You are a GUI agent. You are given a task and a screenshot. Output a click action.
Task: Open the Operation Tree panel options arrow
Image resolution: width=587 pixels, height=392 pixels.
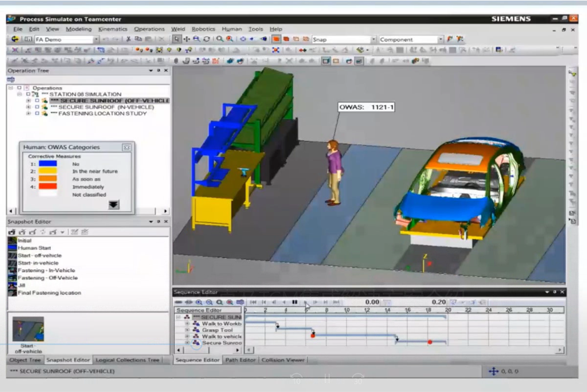pyautogui.click(x=150, y=70)
